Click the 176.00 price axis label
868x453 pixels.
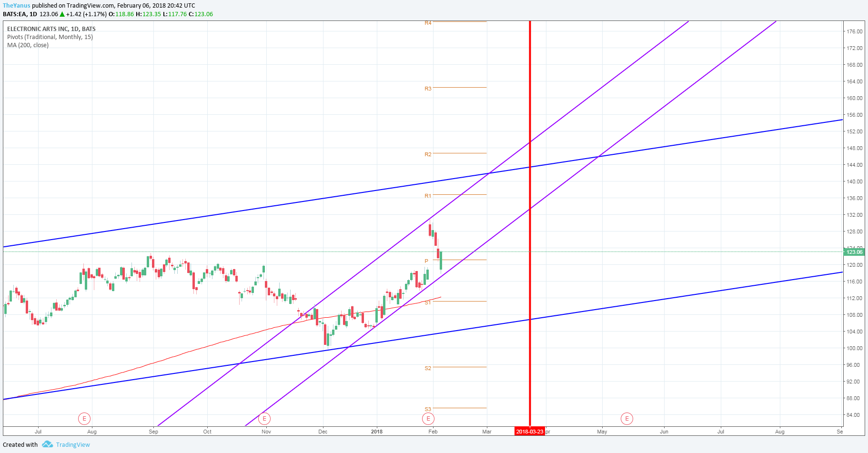pyautogui.click(x=854, y=31)
